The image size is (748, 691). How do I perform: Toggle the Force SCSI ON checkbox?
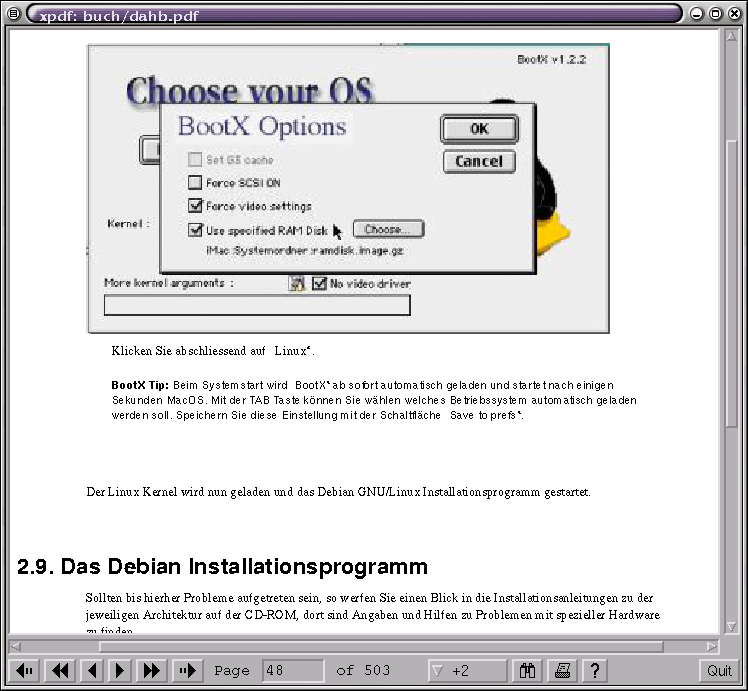pyautogui.click(x=195, y=182)
